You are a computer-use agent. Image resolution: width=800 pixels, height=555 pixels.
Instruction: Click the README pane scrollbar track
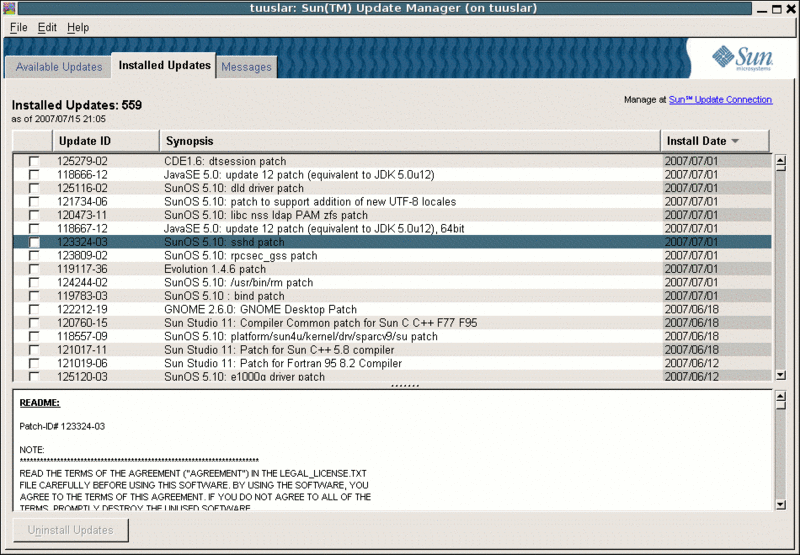781,454
